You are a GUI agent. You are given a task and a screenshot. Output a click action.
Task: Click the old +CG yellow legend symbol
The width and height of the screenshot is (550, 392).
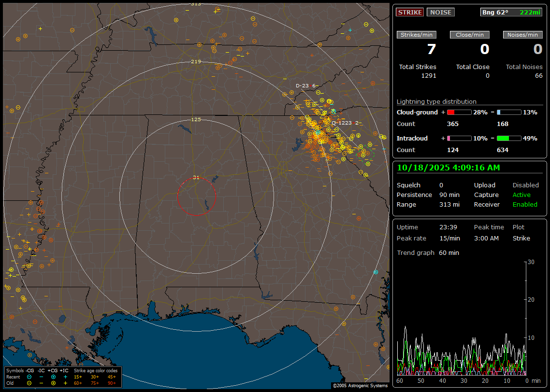pyautogui.click(x=53, y=383)
